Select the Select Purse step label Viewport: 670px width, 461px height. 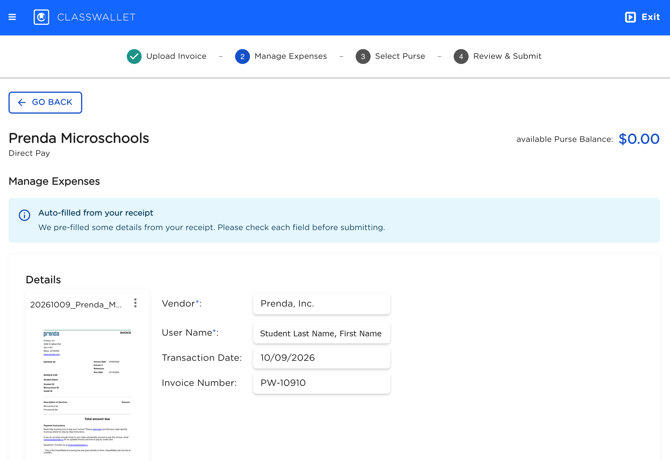click(400, 56)
